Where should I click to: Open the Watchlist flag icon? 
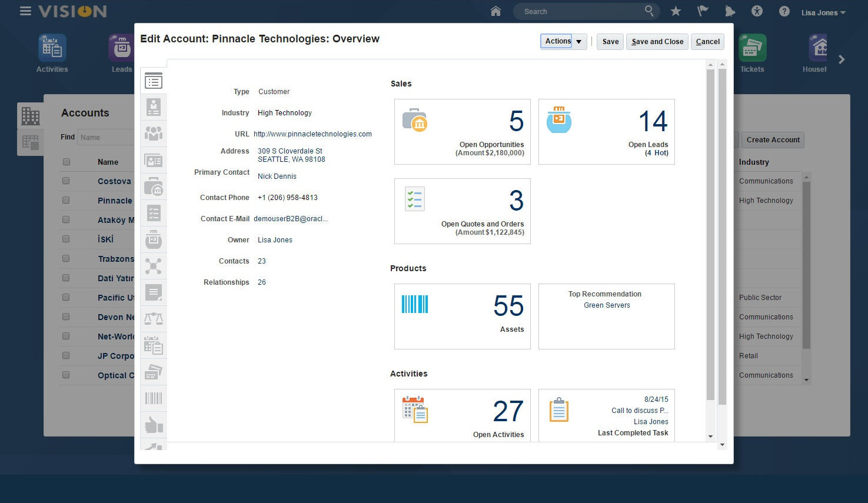(x=703, y=11)
